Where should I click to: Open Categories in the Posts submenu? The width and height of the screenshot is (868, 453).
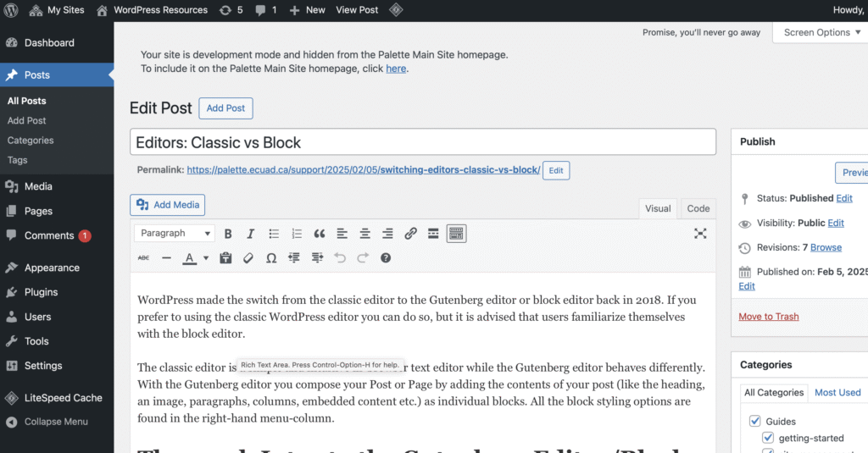coord(31,141)
